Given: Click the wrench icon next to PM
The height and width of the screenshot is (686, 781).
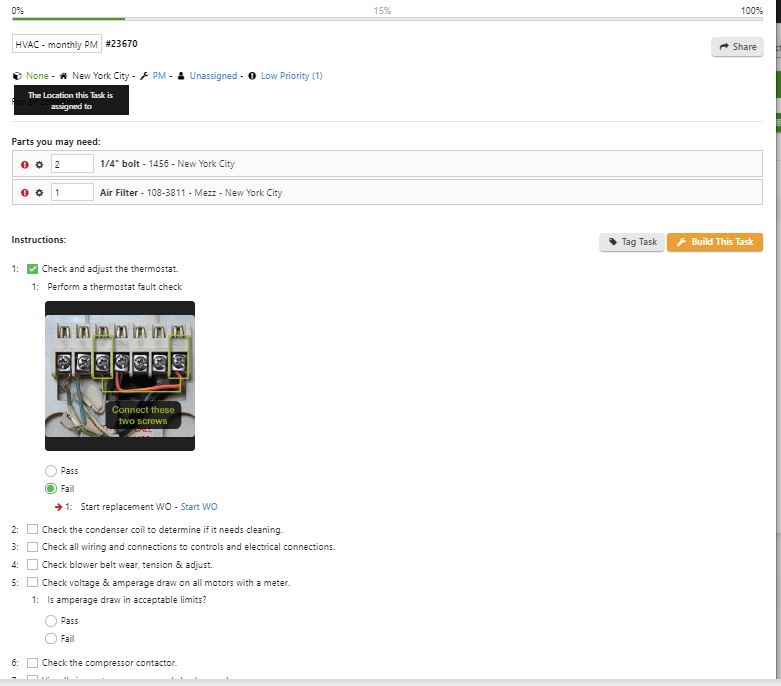Looking at the screenshot, I should pos(144,76).
